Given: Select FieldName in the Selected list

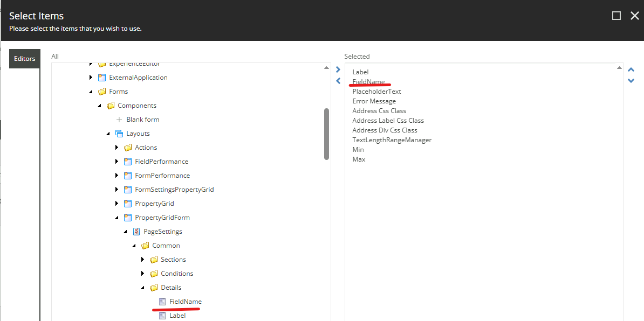Looking at the screenshot, I should [x=368, y=81].
